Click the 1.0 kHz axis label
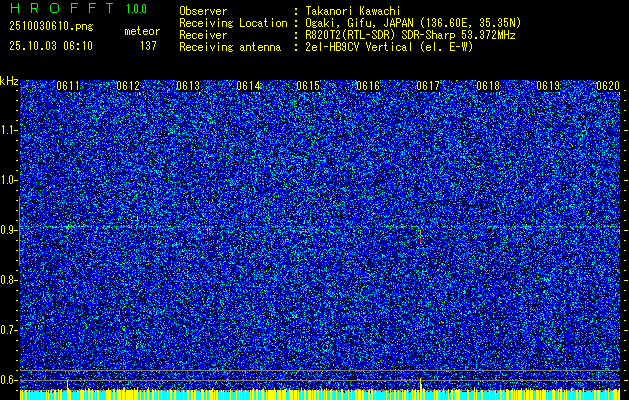Screen dimensions: 629x400 coord(8,181)
